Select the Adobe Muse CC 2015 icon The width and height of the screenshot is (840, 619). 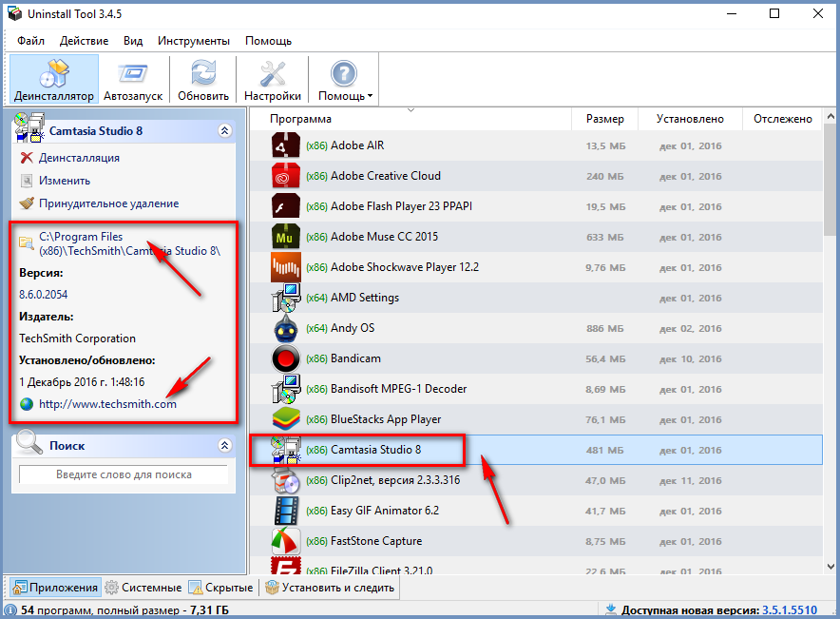[x=285, y=237]
